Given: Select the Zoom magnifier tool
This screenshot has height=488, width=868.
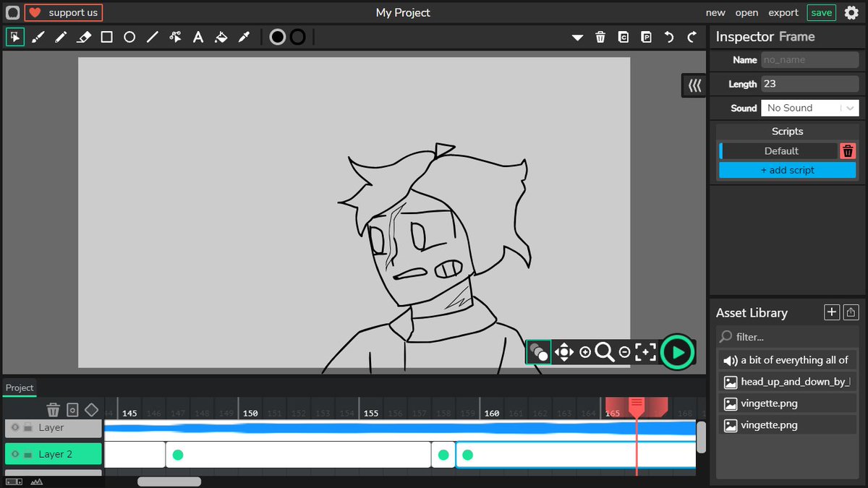Looking at the screenshot, I should 605,352.
